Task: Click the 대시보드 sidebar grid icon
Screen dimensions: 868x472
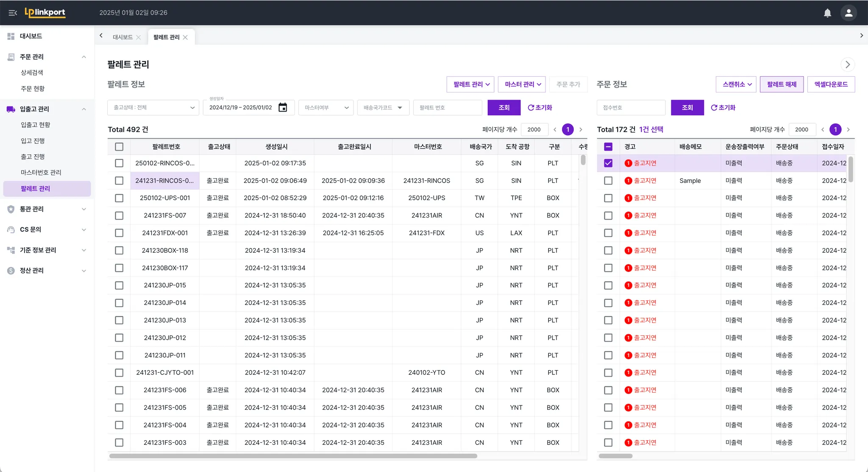Action: tap(11, 36)
